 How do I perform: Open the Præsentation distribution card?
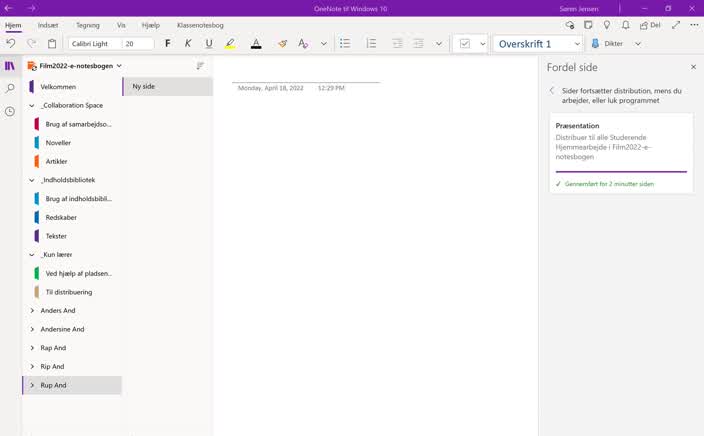[x=621, y=154]
